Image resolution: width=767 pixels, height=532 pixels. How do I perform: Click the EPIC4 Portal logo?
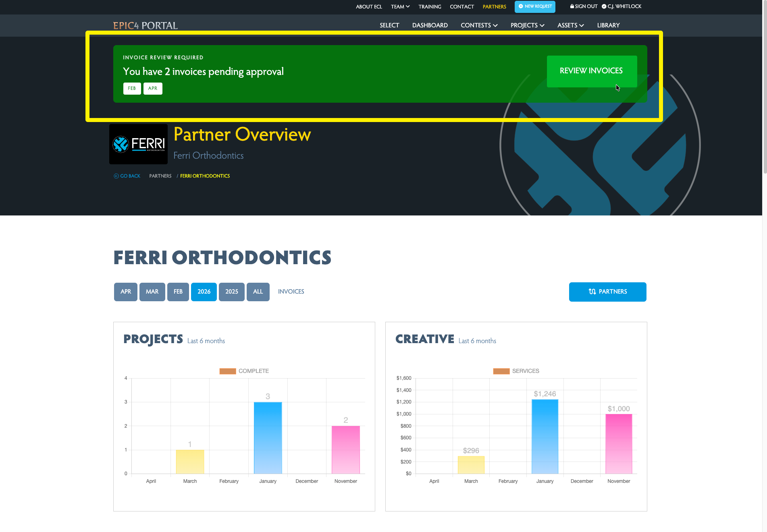point(145,25)
